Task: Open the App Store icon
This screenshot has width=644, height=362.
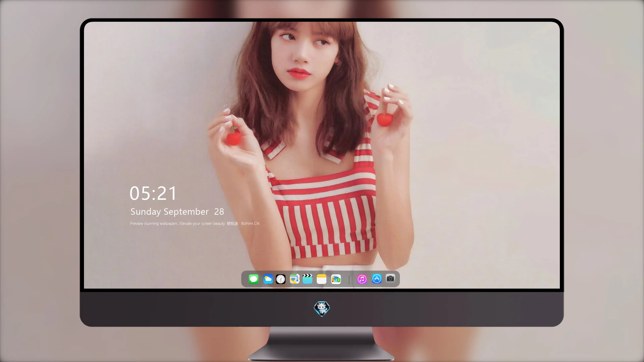Action: (x=377, y=279)
